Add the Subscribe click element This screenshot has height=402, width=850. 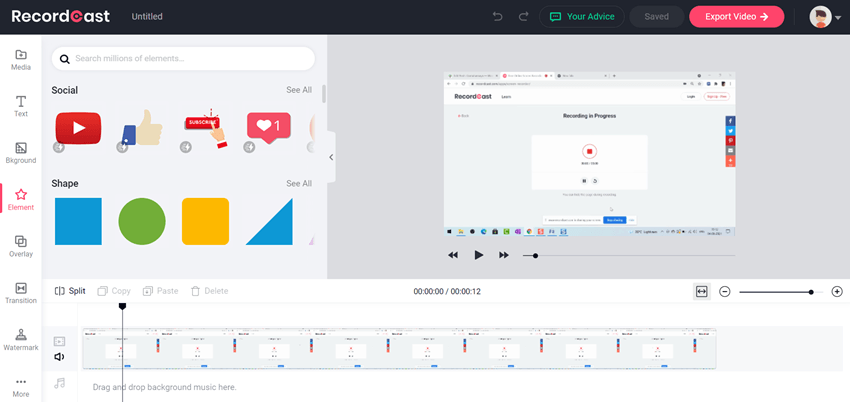[x=205, y=128]
